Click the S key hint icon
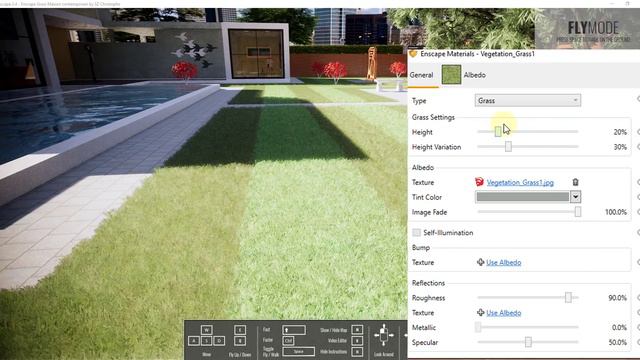 pos(207,340)
